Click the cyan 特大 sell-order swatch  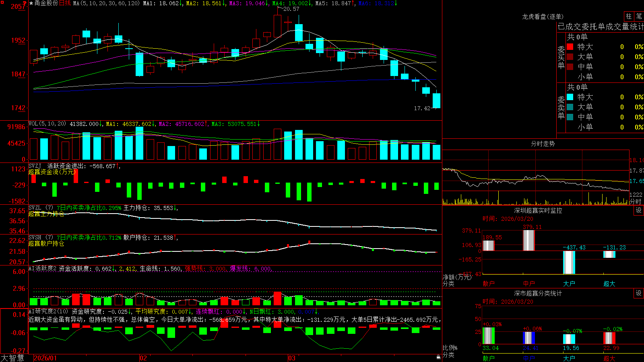[570, 97]
